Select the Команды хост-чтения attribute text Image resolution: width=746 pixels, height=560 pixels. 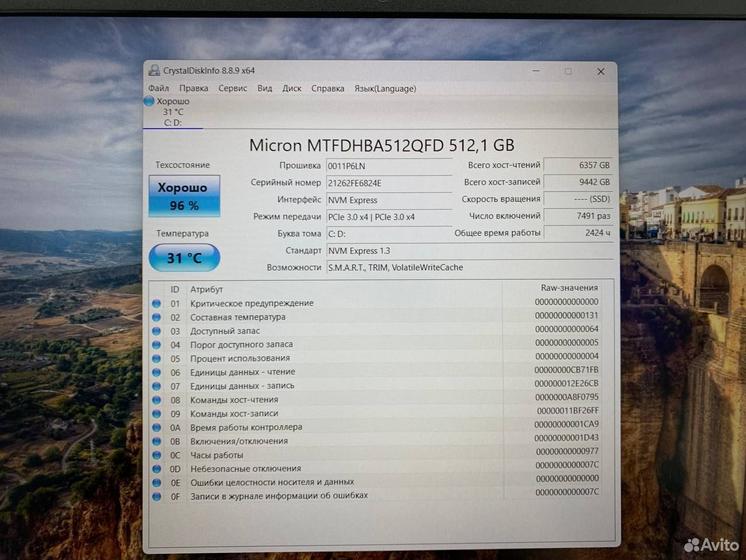[x=234, y=400]
